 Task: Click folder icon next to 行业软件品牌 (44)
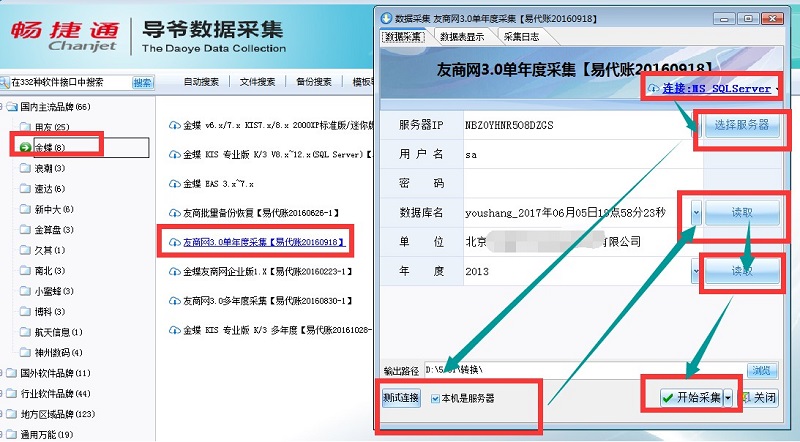click(11, 394)
